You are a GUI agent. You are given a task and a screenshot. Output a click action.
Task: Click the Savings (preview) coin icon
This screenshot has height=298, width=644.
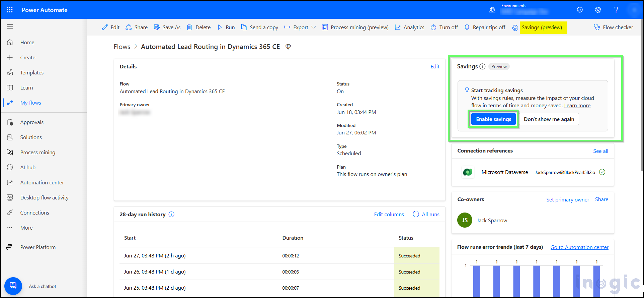515,27
